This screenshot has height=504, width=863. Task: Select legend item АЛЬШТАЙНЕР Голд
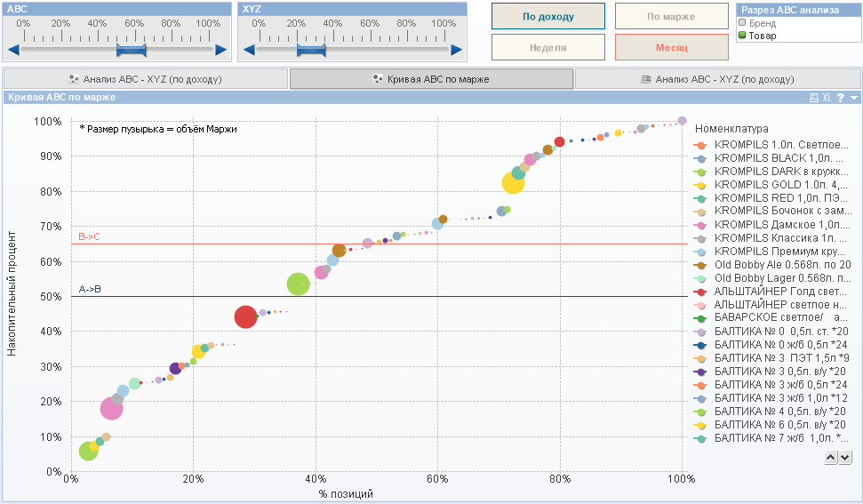coord(771,291)
